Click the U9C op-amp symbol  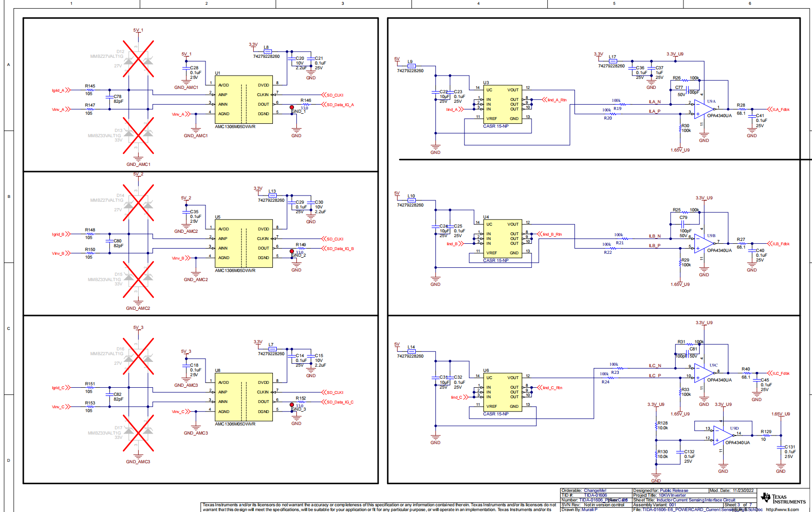704,373
